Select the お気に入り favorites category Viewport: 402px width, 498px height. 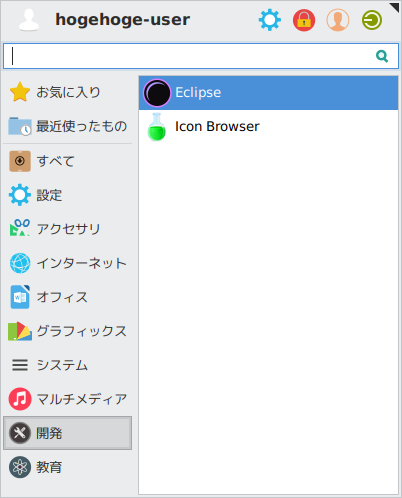point(68,92)
